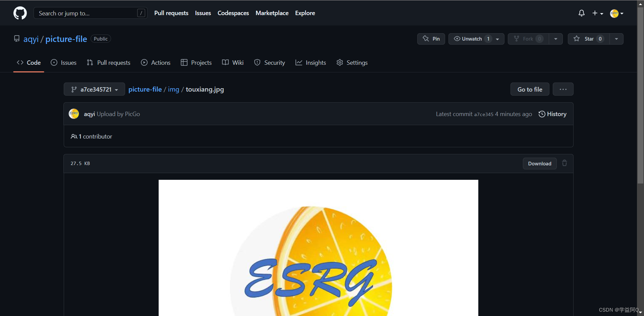Click the slash shortcut key hint

141,13
